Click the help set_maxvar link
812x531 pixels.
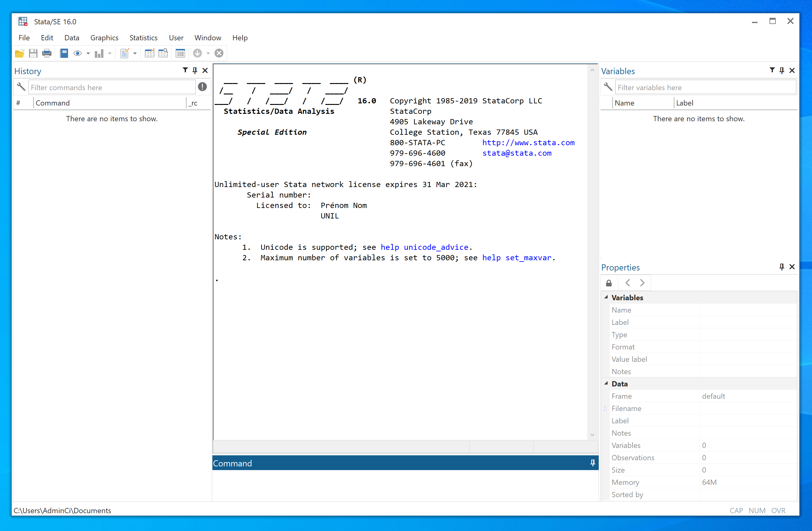click(517, 258)
